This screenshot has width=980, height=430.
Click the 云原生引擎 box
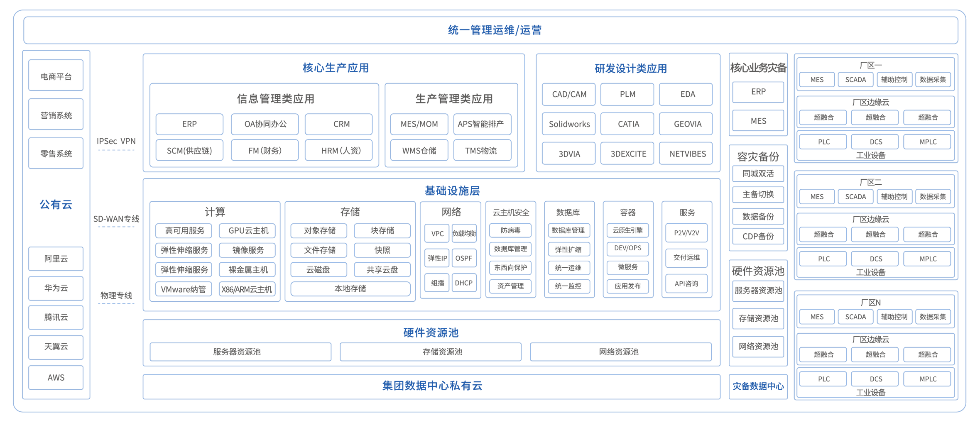(x=627, y=230)
